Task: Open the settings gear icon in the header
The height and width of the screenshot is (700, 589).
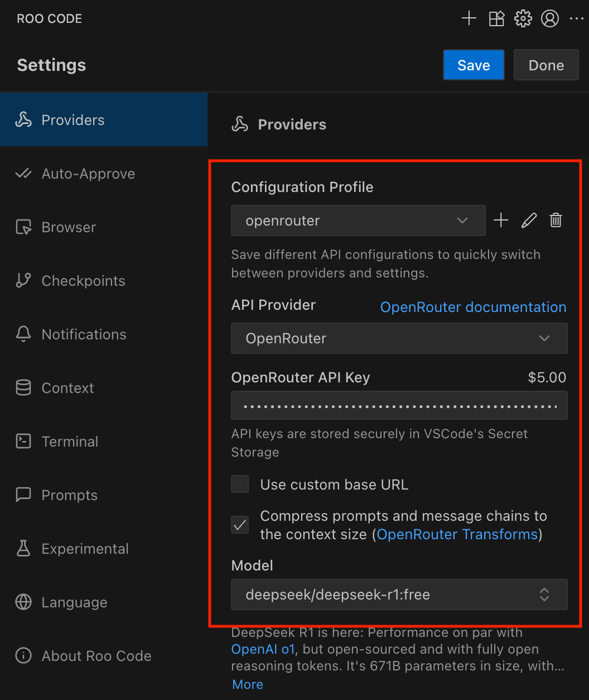Action: (523, 18)
